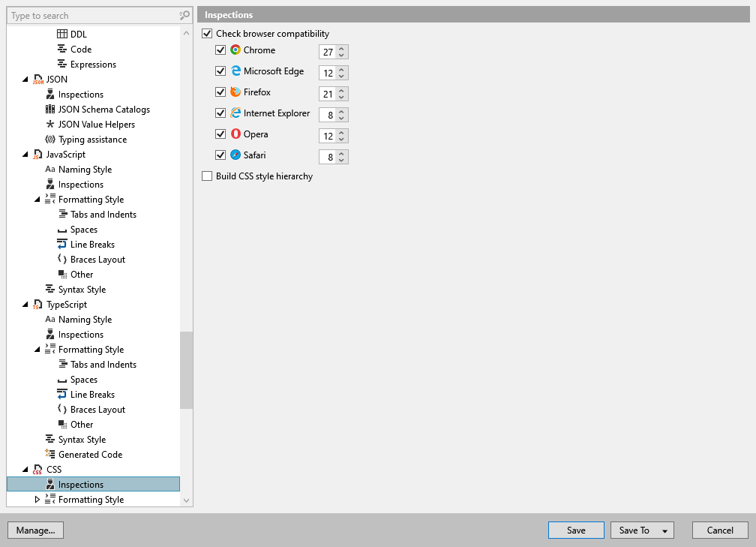This screenshot has width=756, height=547.
Task: Collapse TypeScript Formatting Style node
Action: tap(37, 349)
